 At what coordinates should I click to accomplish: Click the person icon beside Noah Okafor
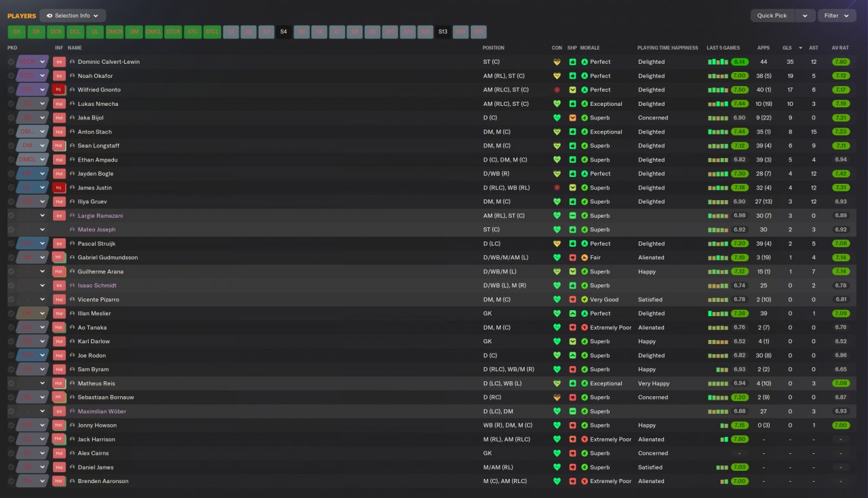pos(73,76)
